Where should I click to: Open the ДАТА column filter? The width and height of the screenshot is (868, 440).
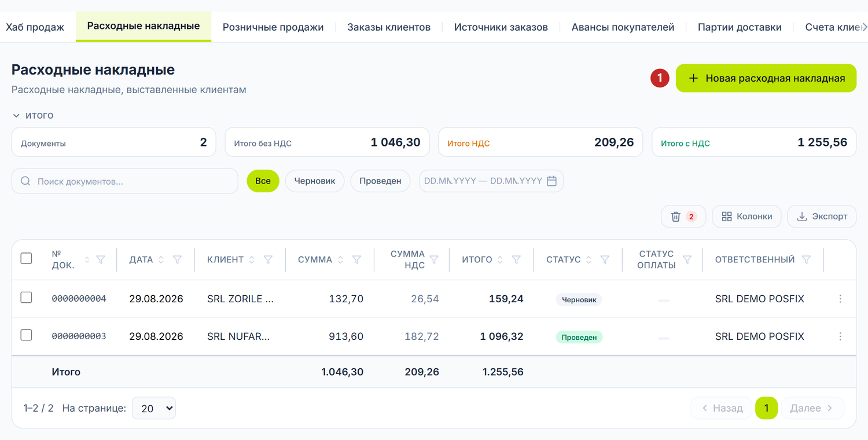pyautogui.click(x=178, y=260)
